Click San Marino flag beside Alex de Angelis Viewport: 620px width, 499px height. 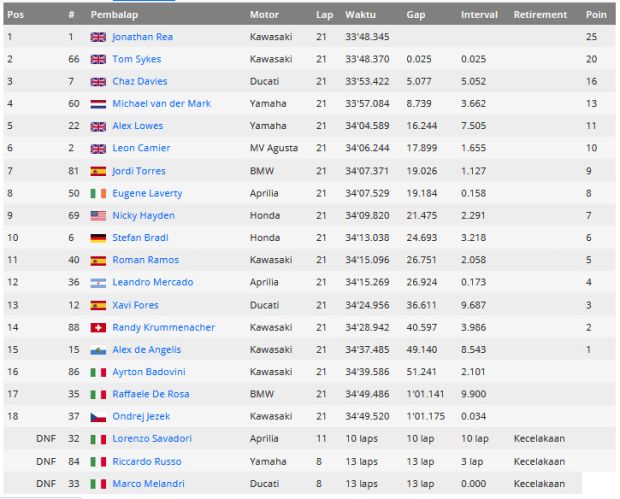[x=98, y=350]
